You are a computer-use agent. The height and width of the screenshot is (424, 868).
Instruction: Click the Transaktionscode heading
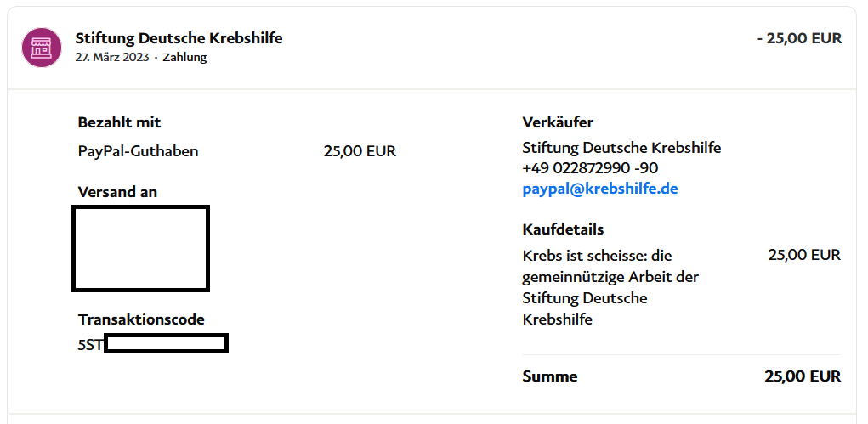(x=141, y=319)
